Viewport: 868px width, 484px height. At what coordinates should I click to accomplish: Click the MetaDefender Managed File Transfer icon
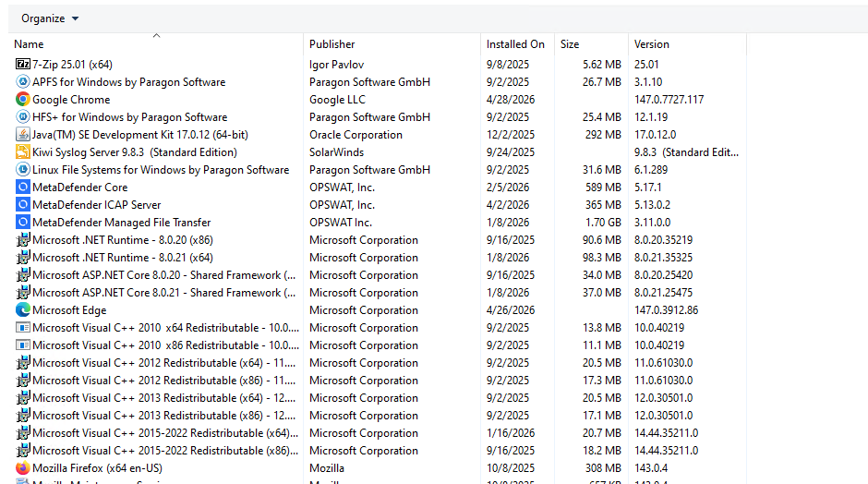(23, 222)
